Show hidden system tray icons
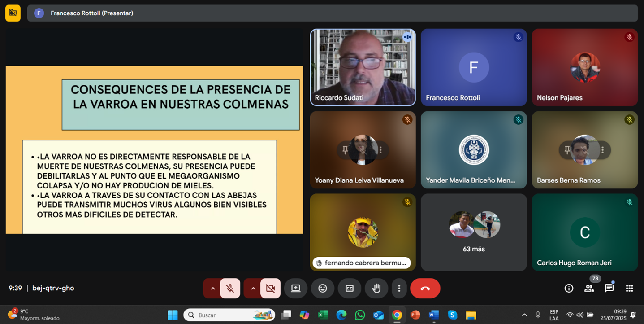The image size is (644, 324). coord(524,315)
